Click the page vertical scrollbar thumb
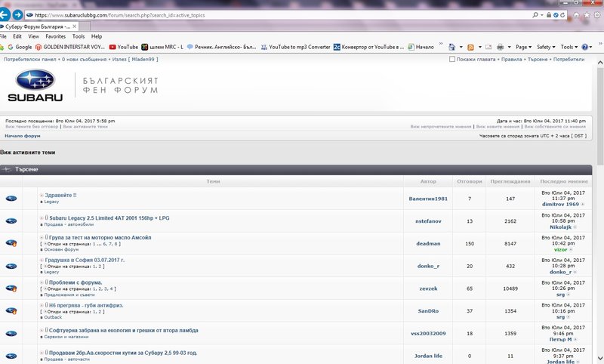Screen dimensions: 604x364 coord(600,116)
